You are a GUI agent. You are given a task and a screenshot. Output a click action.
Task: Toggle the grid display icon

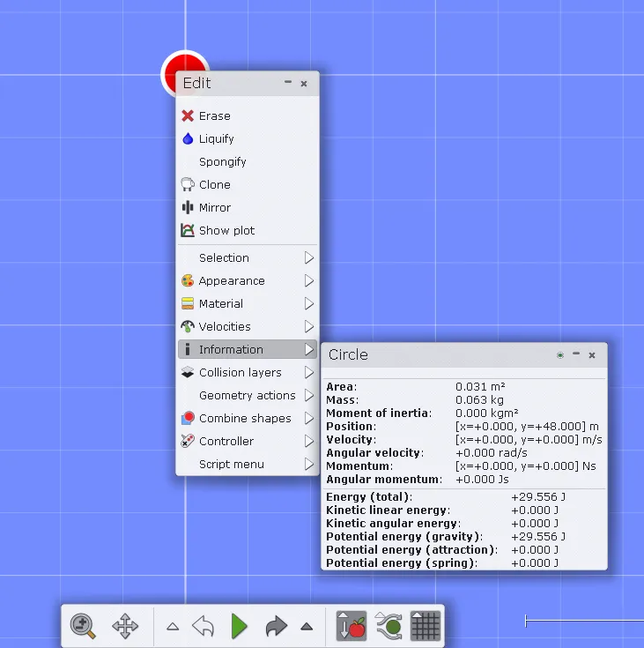425,626
